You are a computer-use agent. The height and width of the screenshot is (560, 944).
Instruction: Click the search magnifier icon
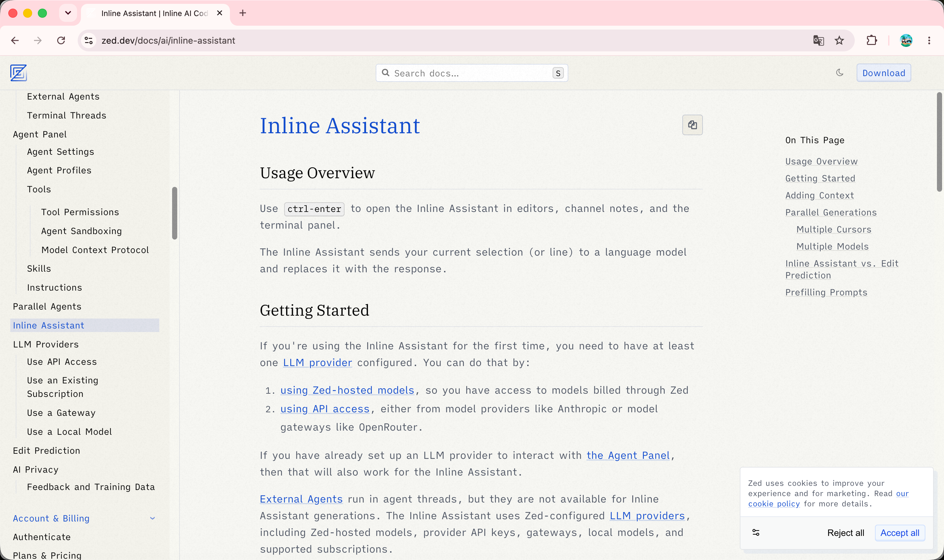pos(385,73)
